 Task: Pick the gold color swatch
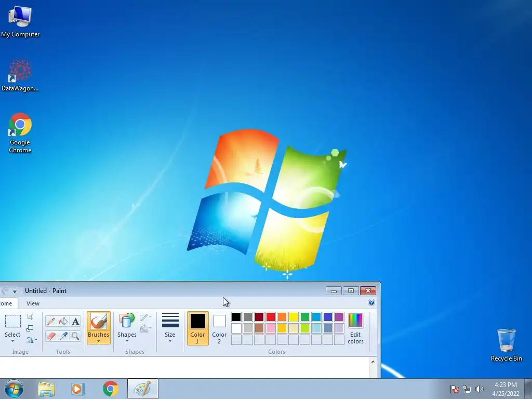pos(282,328)
